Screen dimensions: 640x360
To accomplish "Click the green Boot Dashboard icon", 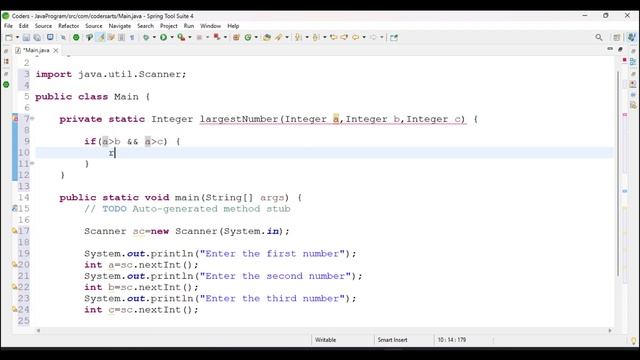I will [x=76, y=38].
